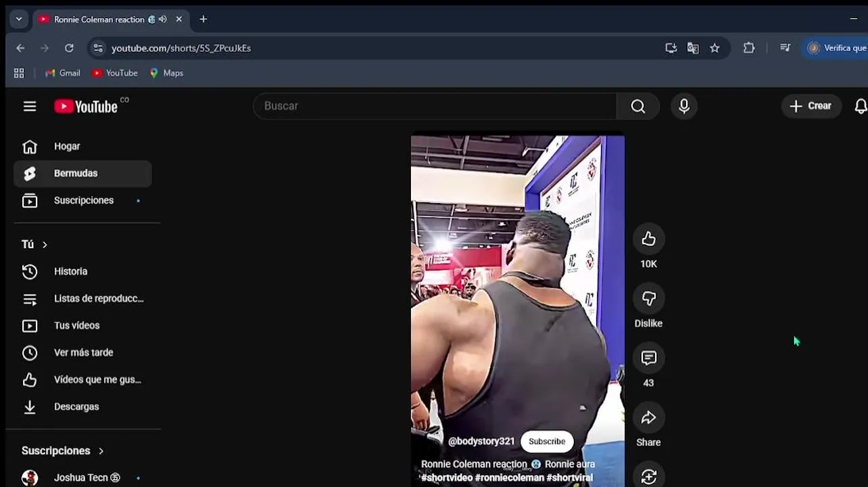The width and height of the screenshot is (868, 487).
Task: Open a new browser tab
Action: [x=203, y=20]
